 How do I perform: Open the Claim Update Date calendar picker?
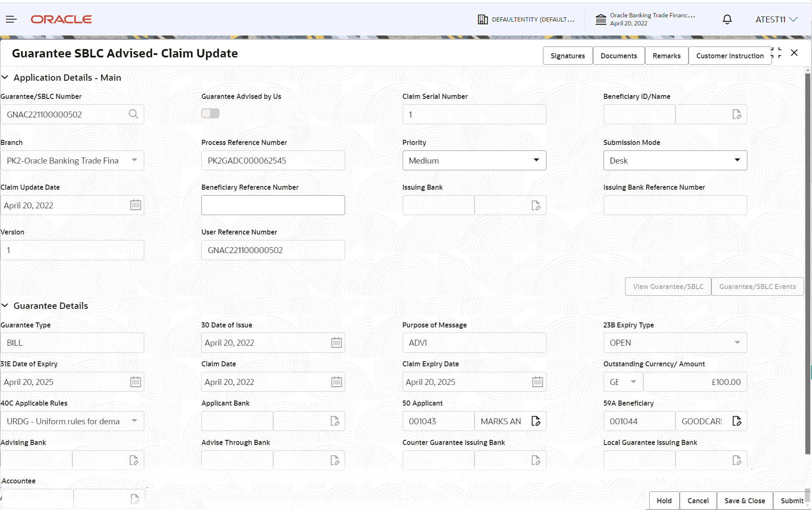pyautogui.click(x=135, y=205)
